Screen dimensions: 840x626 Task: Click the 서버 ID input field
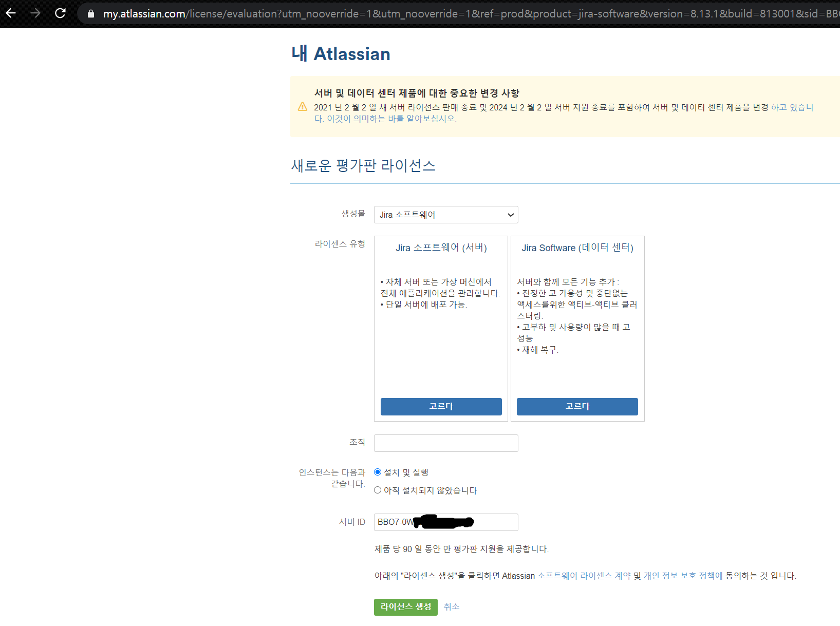click(446, 522)
